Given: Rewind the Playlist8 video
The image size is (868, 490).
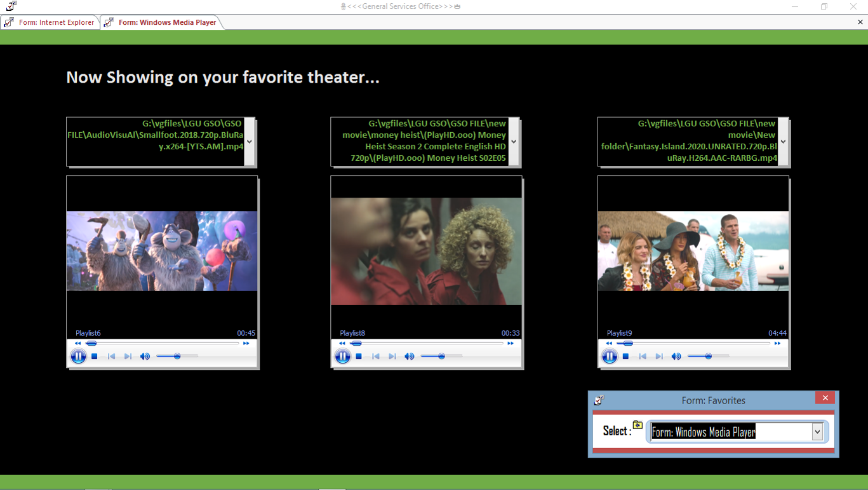Looking at the screenshot, I should [342, 343].
